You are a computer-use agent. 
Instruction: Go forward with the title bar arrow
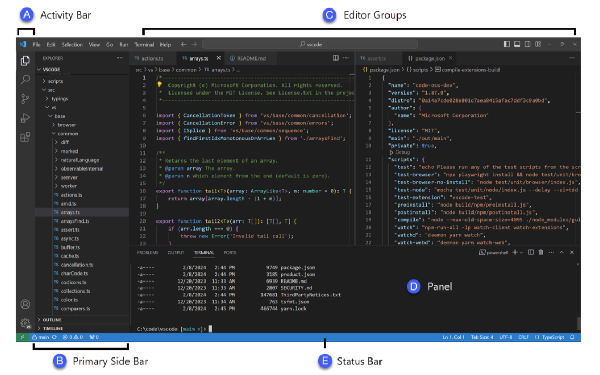(194, 44)
